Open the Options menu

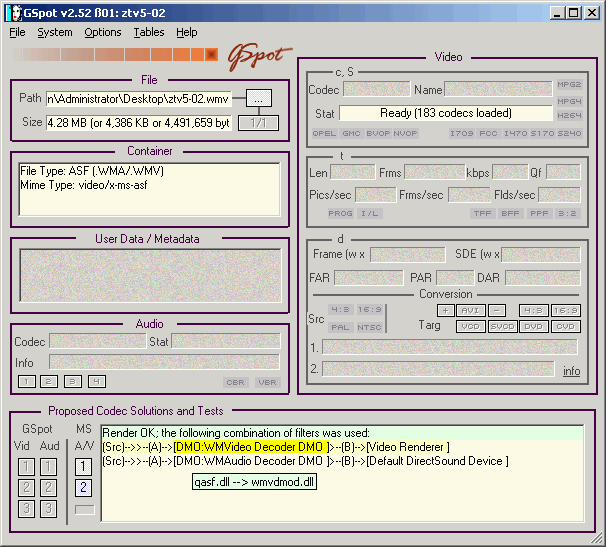[x=103, y=32]
